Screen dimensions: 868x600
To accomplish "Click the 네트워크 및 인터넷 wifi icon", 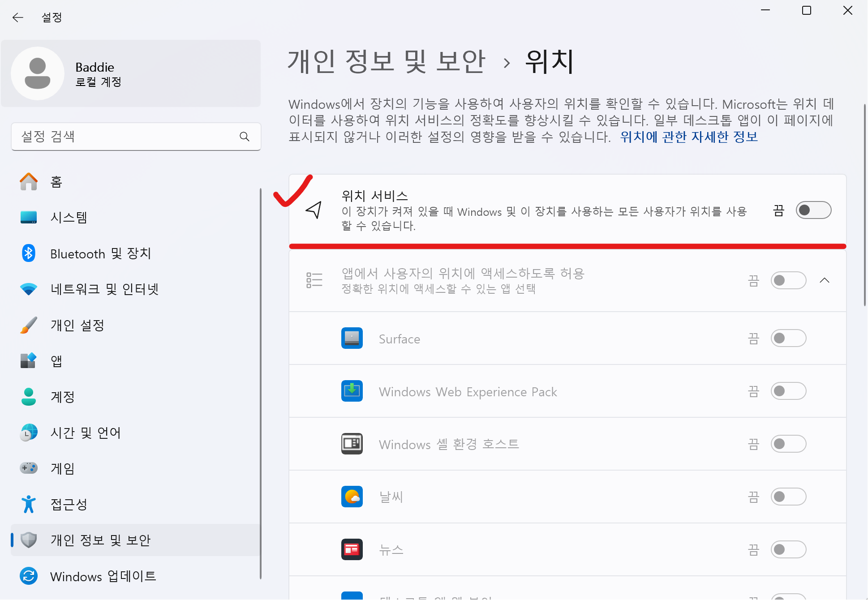I will point(29,289).
